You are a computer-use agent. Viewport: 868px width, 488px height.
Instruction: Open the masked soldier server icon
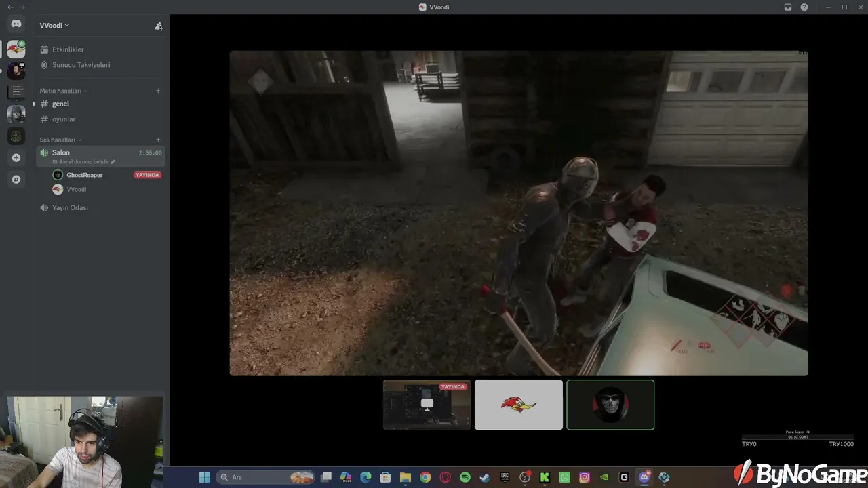16,114
